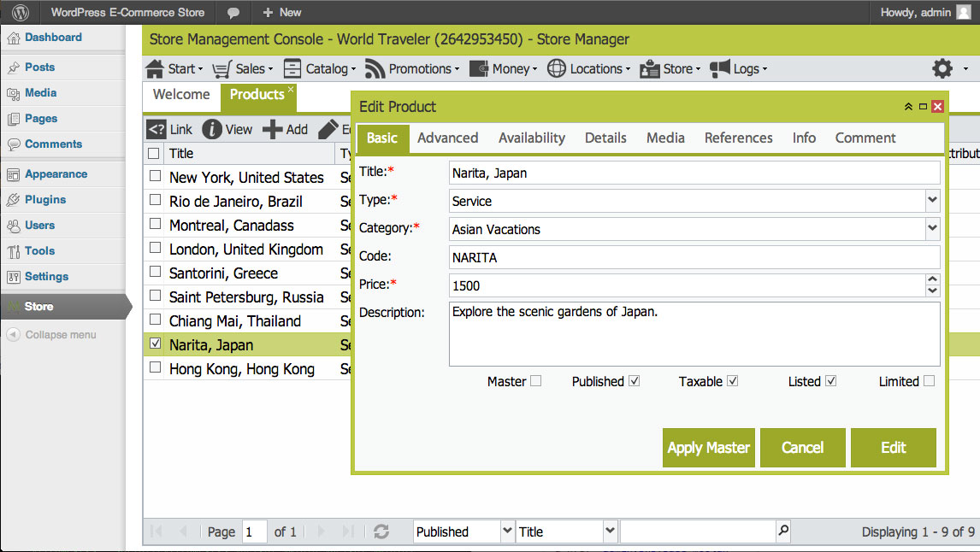Click the settings gear icon in console toolbar
This screenshot has width=980, height=552.
[x=942, y=68]
